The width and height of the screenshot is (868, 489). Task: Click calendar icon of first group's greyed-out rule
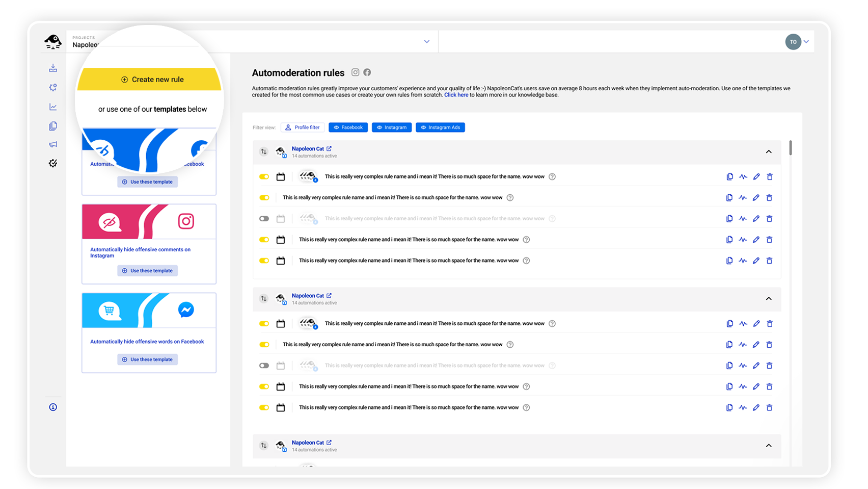(281, 219)
